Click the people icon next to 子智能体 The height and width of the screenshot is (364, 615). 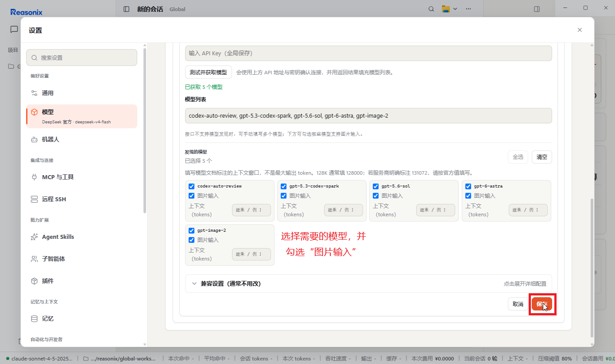tap(34, 259)
